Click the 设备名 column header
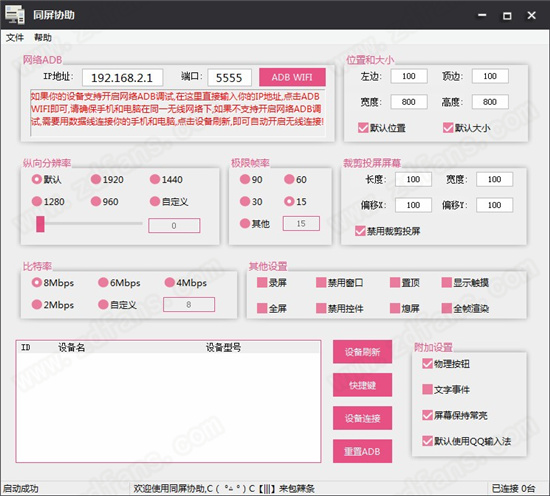The height and width of the screenshot is (496, 550). [72, 348]
